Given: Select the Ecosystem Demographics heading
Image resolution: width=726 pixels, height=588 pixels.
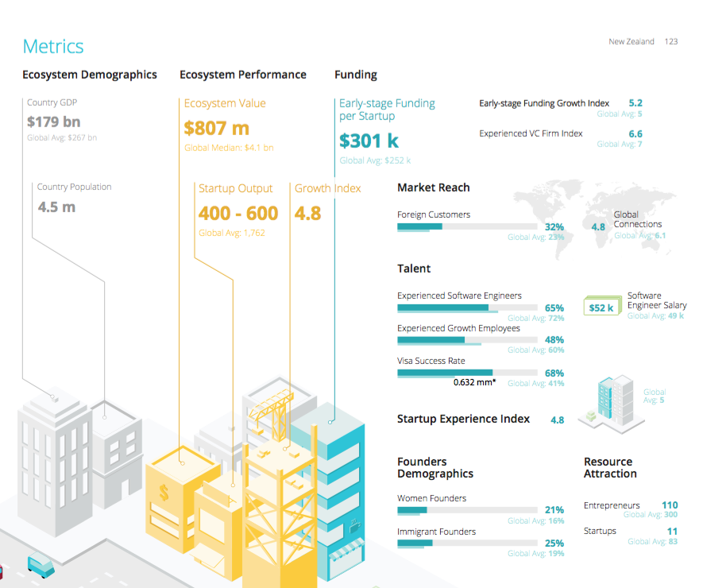Looking at the screenshot, I should tap(90, 75).
